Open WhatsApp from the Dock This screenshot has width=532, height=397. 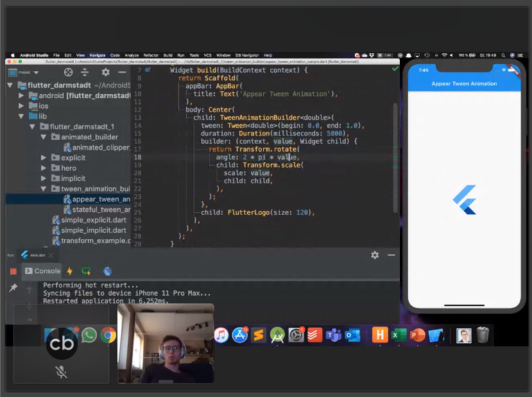(x=89, y=335)
